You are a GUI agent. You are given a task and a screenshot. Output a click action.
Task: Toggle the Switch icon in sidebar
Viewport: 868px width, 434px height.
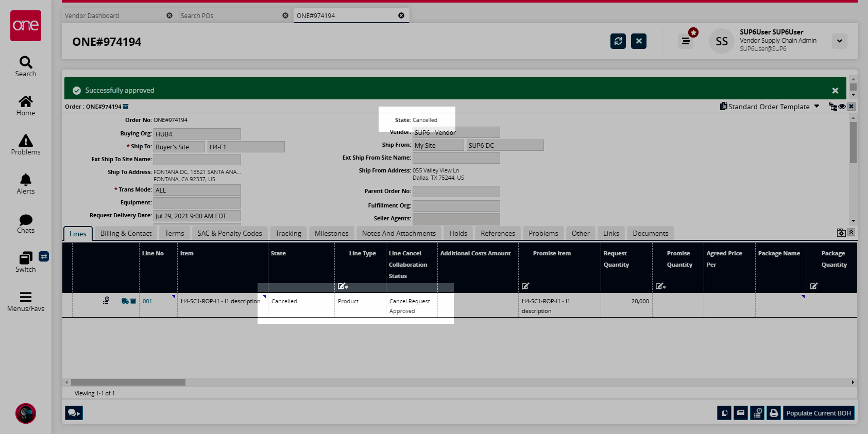coord(26,262)
